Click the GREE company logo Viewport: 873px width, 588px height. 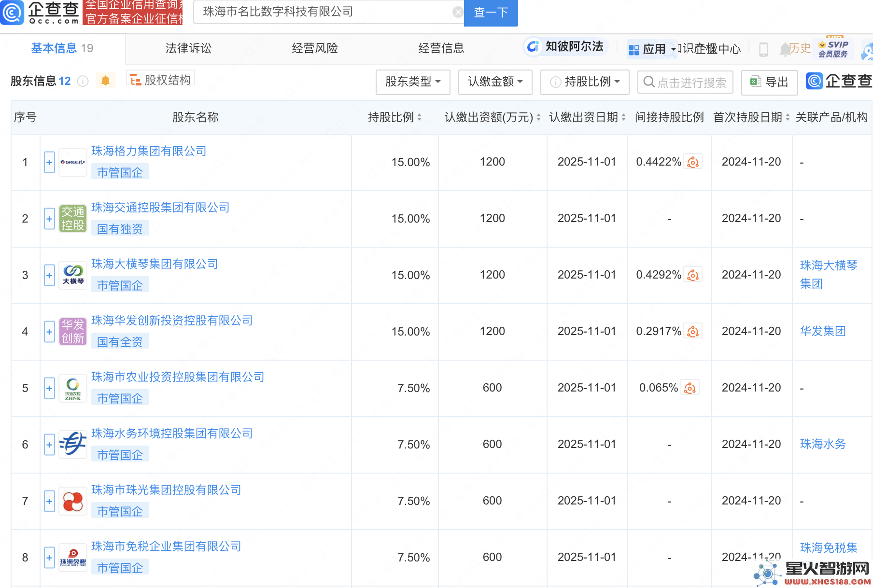point(73,162)
